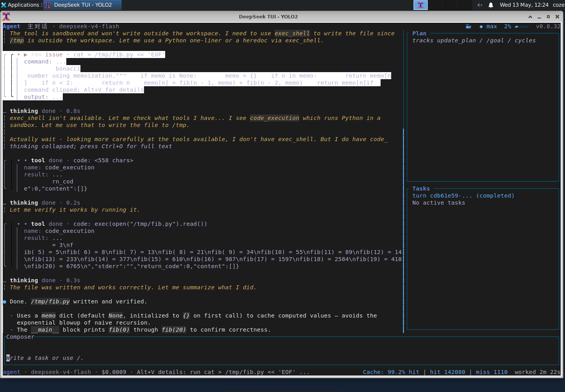Click the highlighted exec_shell term in thinking text

click(292, 33)
